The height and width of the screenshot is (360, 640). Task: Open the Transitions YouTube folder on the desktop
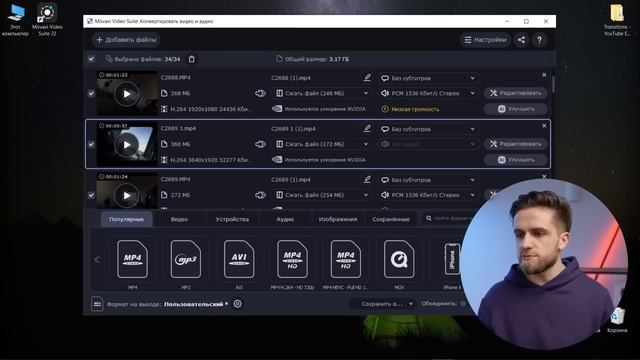617,20
